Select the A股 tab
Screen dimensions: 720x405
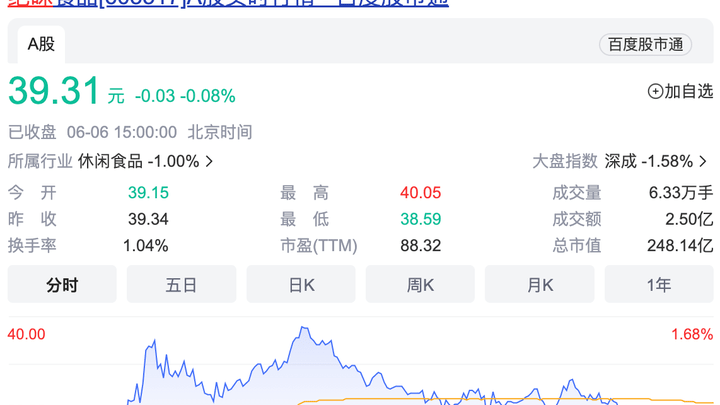[41, 45]
